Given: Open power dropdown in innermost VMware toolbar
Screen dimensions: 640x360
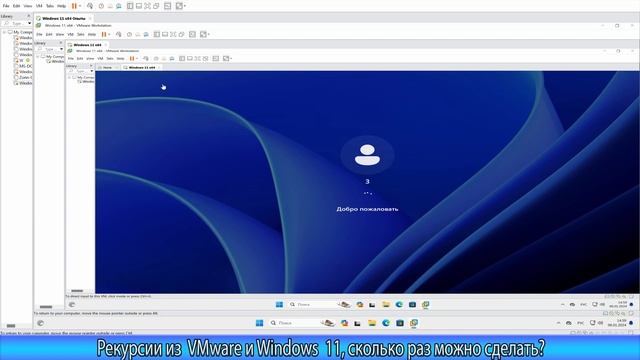Looking at the screenshot, I should [136, 59].
